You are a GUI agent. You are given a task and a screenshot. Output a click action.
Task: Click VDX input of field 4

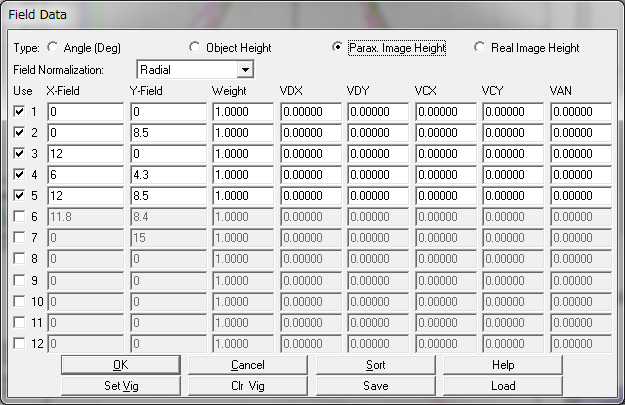point(311,175)
